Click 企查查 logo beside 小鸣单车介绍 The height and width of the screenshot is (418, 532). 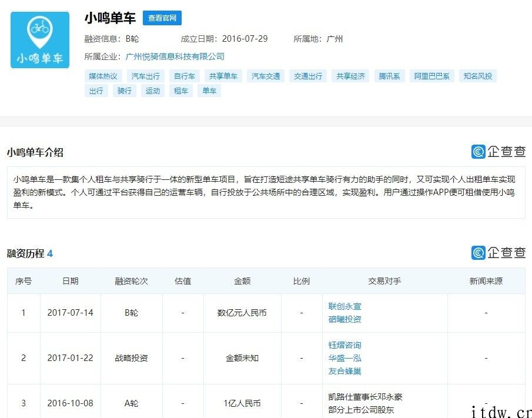click(x=498, y=151)
